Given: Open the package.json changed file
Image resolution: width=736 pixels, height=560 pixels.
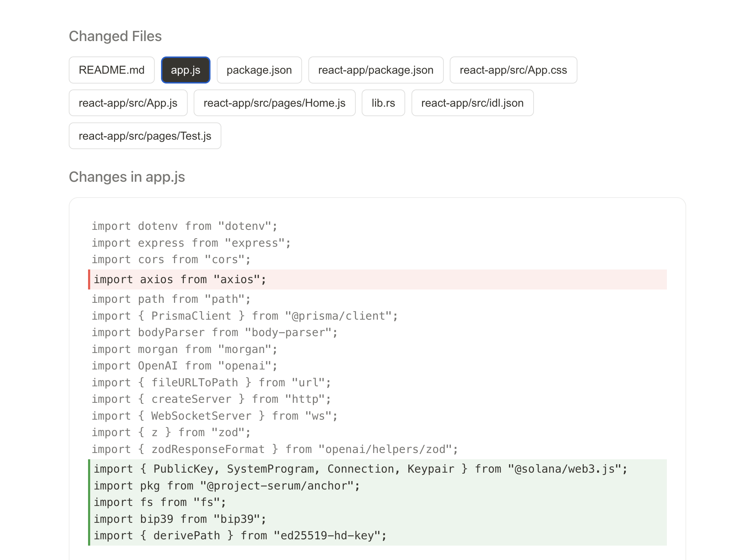Looking at the screenshot, I should point(259,70).
